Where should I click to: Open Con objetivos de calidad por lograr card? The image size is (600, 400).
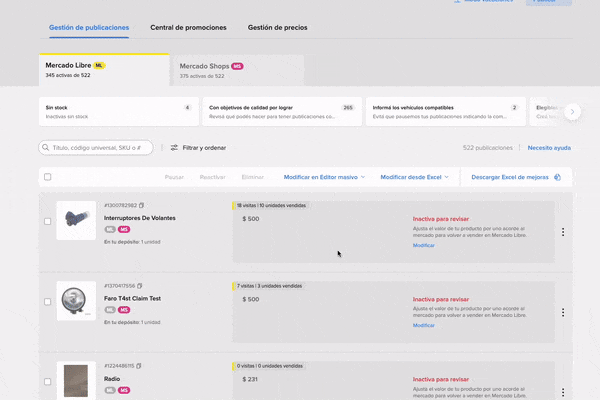tap(282, 111)
